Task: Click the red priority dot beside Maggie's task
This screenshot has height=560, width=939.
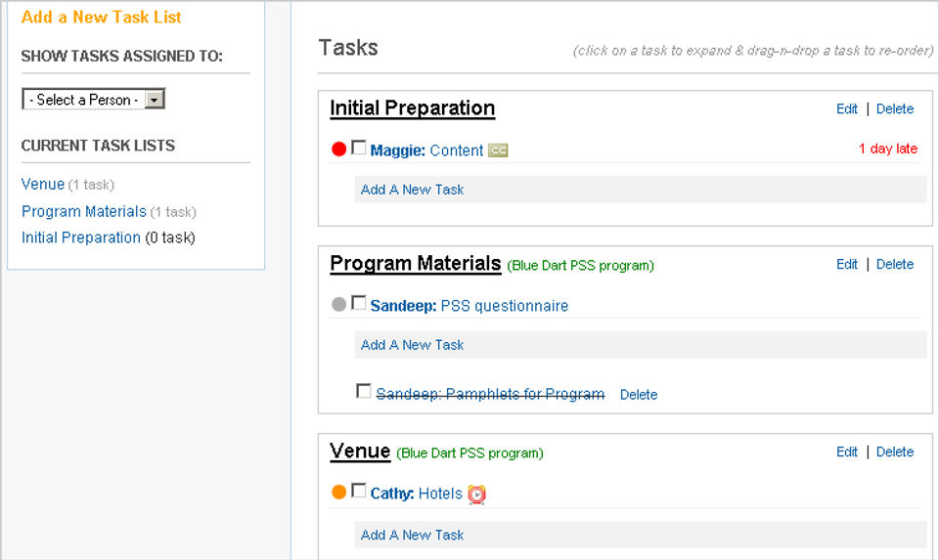Action: (339, 149)
